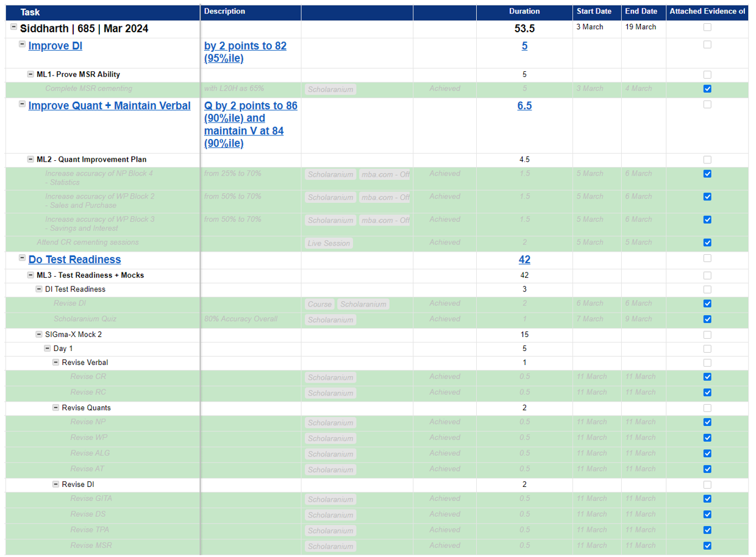Click the Live Session tag
The height and width of the screenshot is (557, 756).
(x=329, y=243)
